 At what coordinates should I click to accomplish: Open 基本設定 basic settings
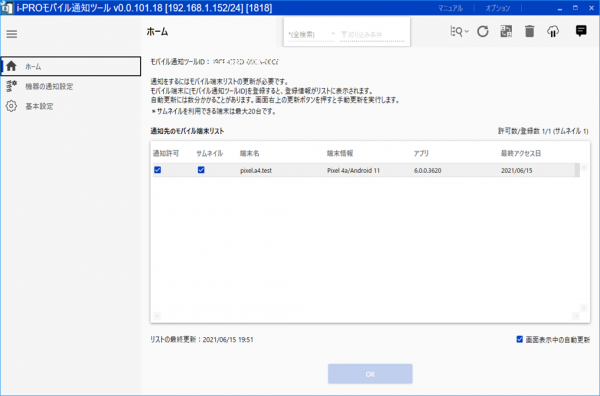(39, 106)
